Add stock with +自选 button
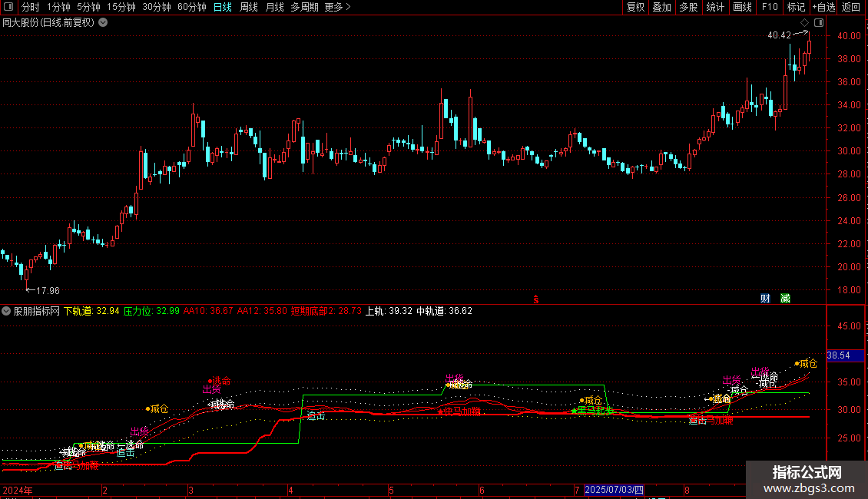 click(x=823, y=7)
